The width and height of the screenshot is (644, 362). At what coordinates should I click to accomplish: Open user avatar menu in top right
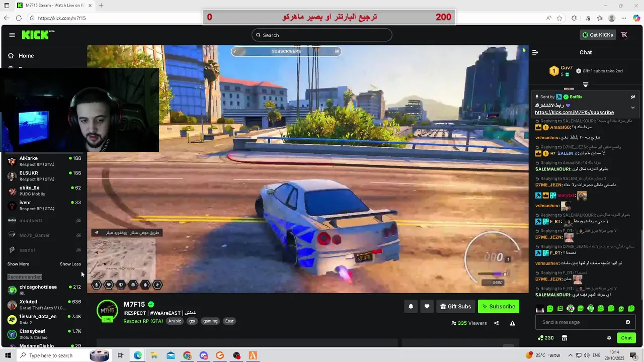tap(624, 35)
